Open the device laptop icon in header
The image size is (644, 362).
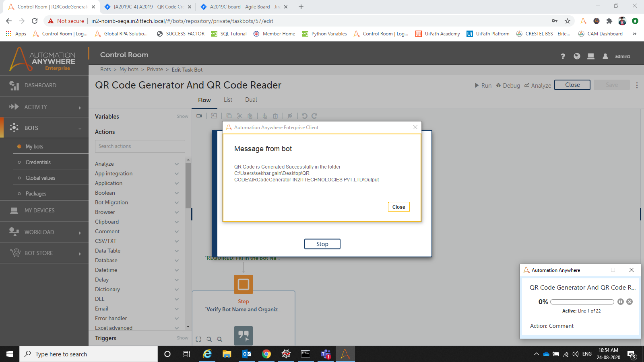[x=591, y=56]
